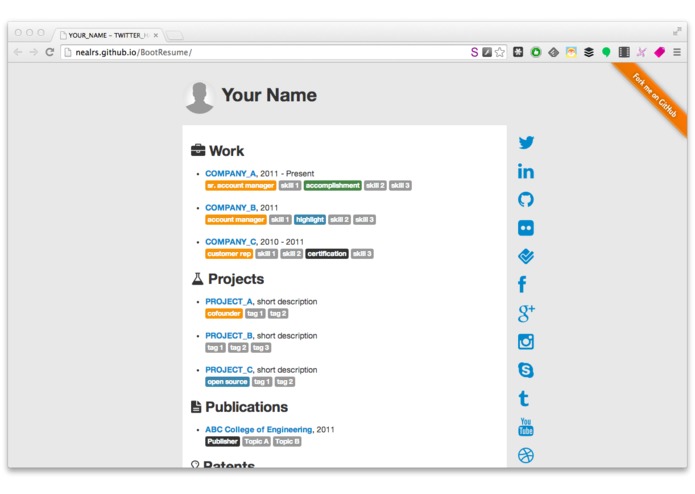
Task: Click the black certification label
Action: (x=327, y=253)
